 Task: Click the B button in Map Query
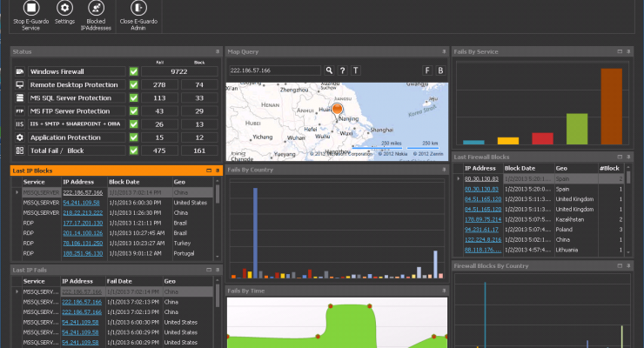440,70
